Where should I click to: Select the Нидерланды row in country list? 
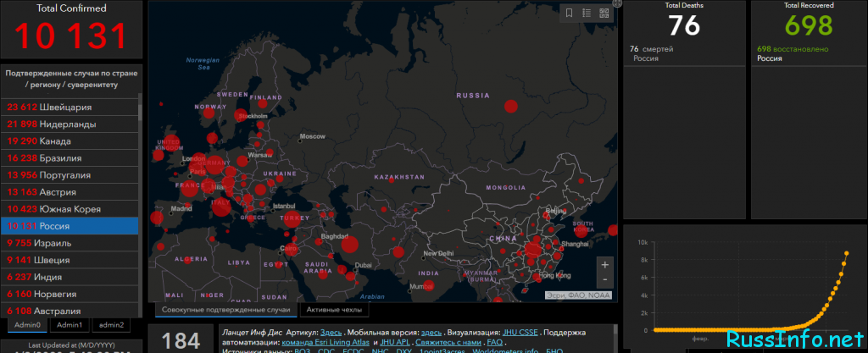coord(70,124)
